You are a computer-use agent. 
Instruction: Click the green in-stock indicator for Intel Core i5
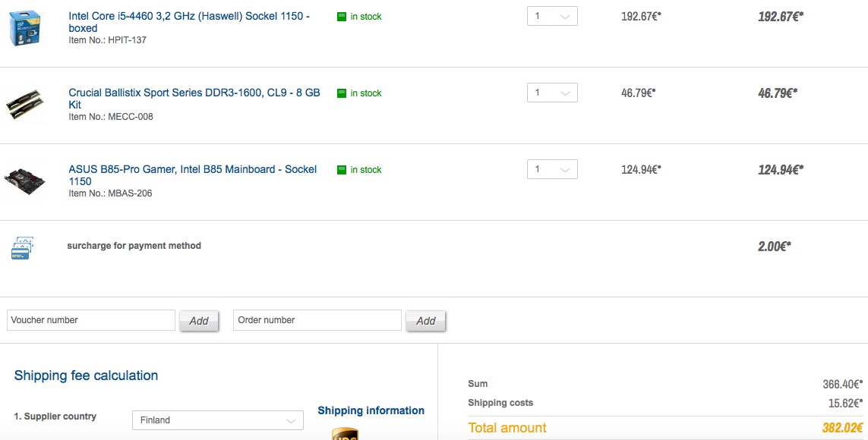342,17
